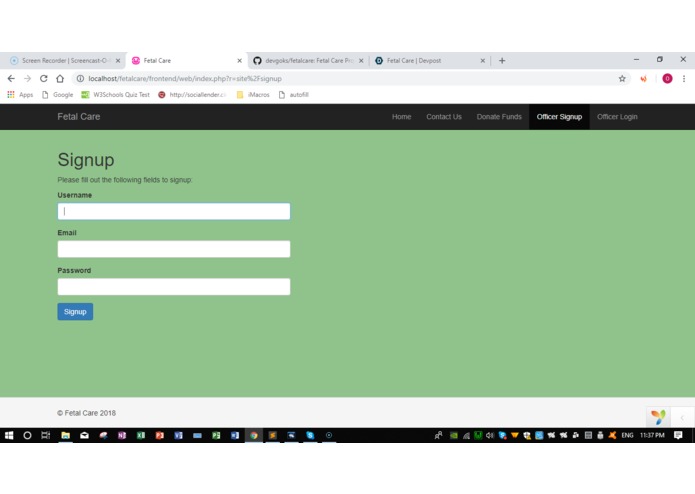
Task: Click the Avast orange tray icon
Action: [x=613, y=436]
